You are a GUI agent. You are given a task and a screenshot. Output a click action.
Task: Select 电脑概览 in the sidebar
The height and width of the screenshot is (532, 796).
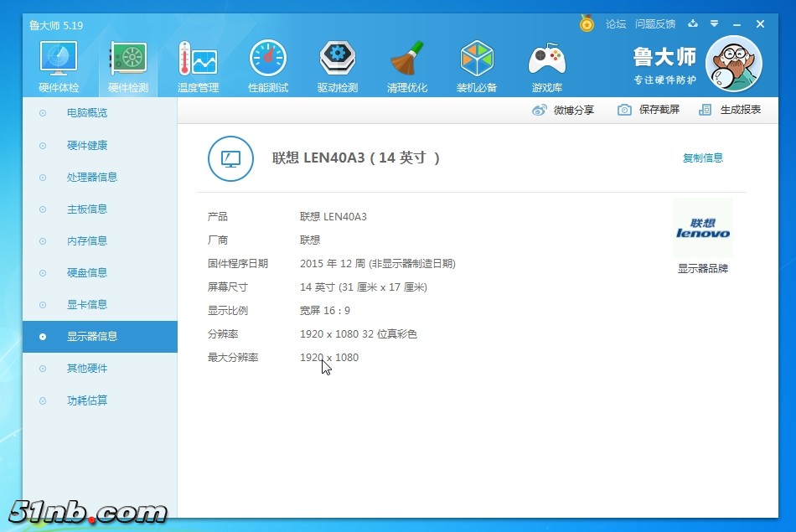[x=87, y=113]
